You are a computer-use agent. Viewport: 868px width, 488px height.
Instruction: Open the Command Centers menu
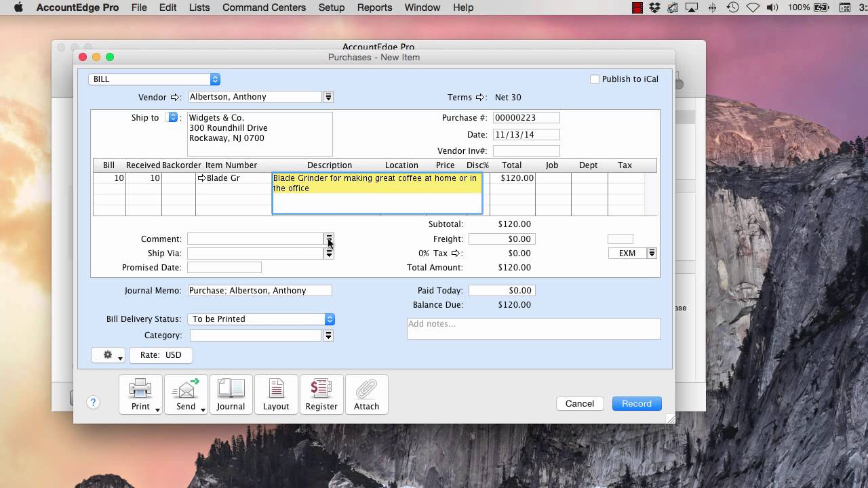click(264, 7)
